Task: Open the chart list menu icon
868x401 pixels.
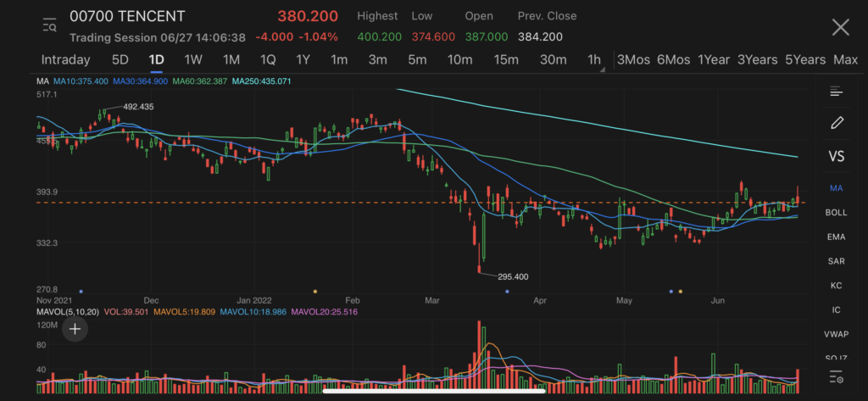Action: [x=836, y=92]
